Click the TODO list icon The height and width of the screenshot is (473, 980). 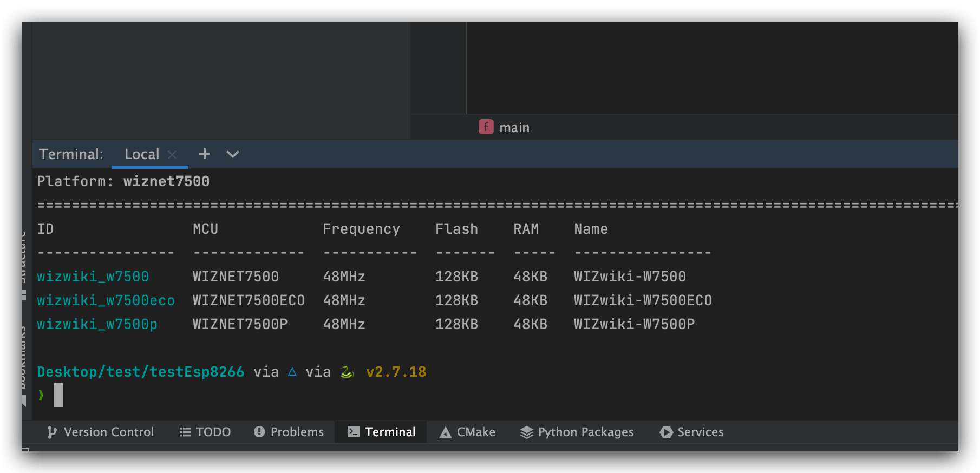(185, 432)
